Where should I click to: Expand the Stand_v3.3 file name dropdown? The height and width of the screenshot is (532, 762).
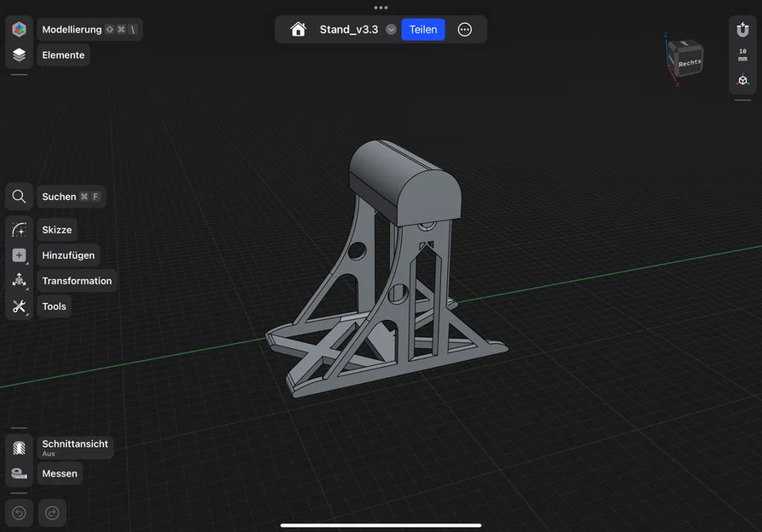click(391, 30)
